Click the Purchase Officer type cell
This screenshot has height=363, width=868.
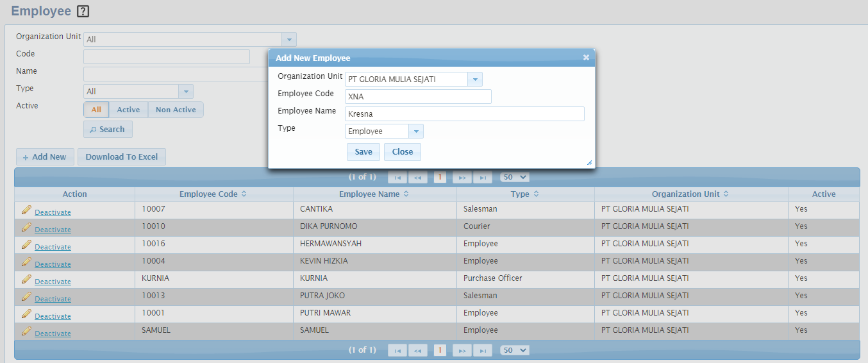(x=525, y=278)
